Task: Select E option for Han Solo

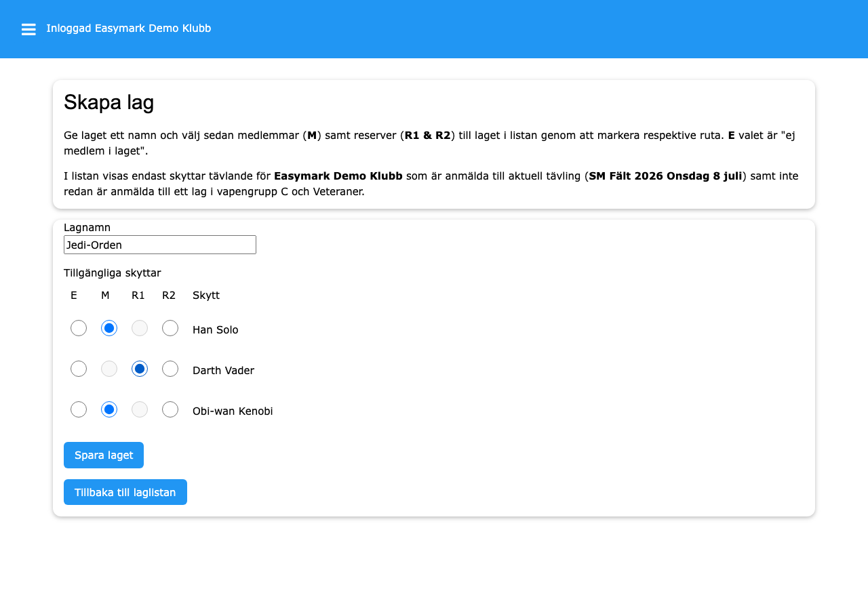Action: 79,328
